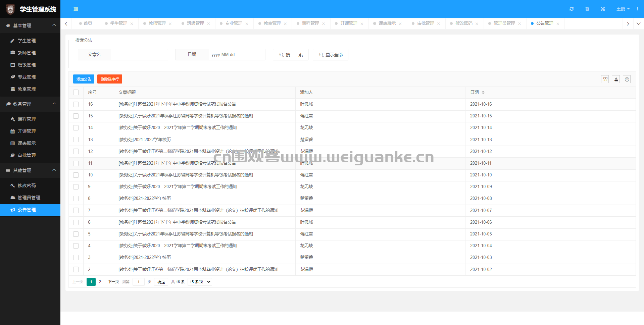Screen dimensions: 644x325
Task: Switch to the 教师管理 tab
Action: (157, 23)
